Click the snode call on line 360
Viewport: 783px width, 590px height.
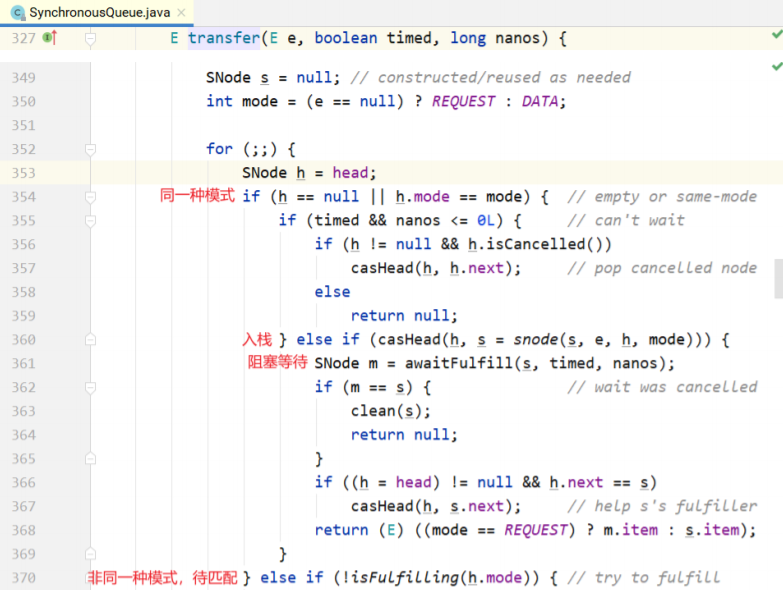click(x=535, y=340)
